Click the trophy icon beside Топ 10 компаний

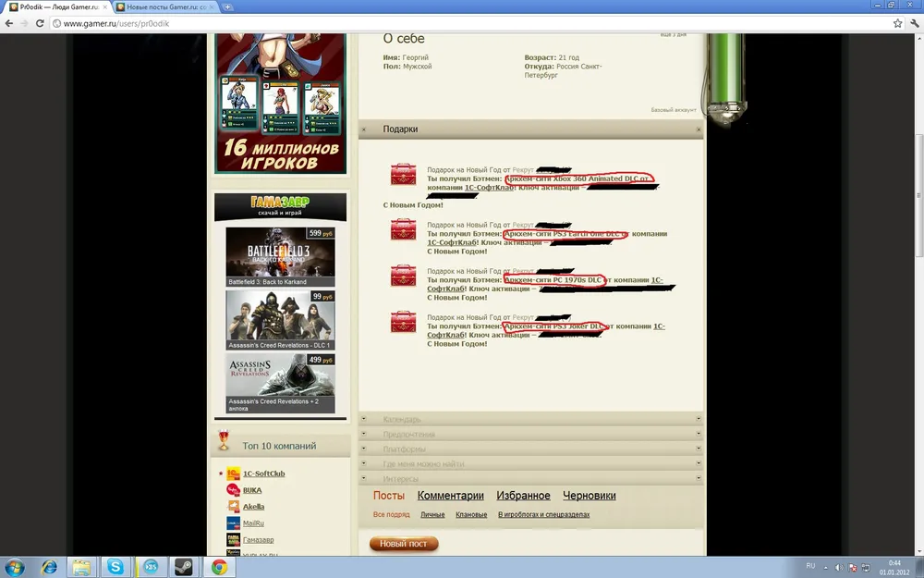224,440
